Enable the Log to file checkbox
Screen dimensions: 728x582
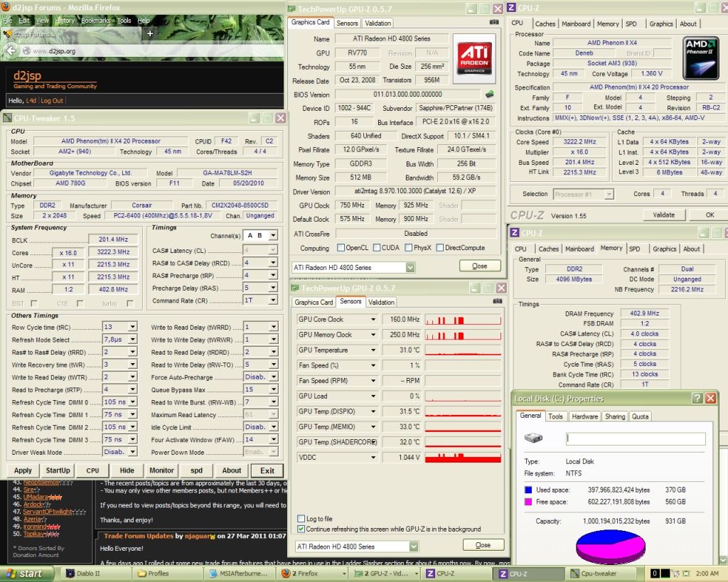point(301,519)
